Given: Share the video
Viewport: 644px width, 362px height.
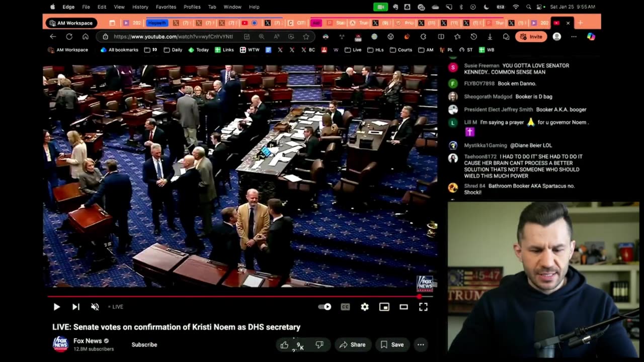Looking at the screenshot, I should (352, 344).
